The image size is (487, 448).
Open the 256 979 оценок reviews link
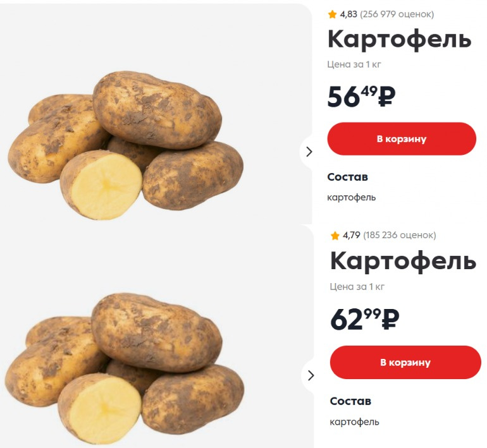pyautogui.click(x=397, y=15)
